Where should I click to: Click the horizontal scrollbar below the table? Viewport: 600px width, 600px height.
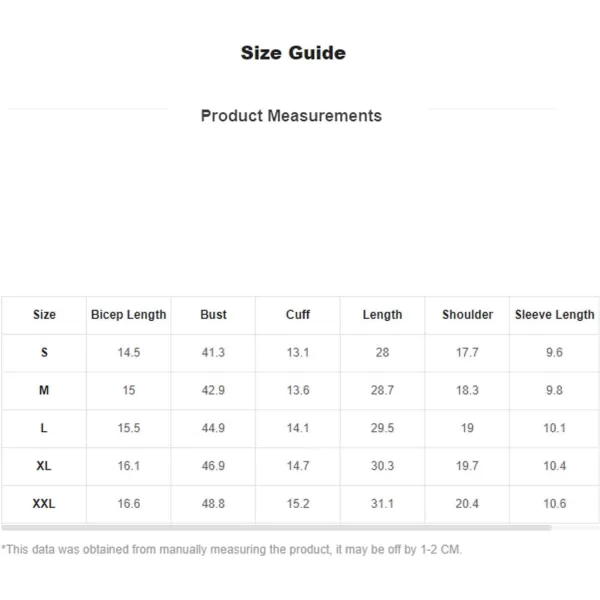(276, 528)
